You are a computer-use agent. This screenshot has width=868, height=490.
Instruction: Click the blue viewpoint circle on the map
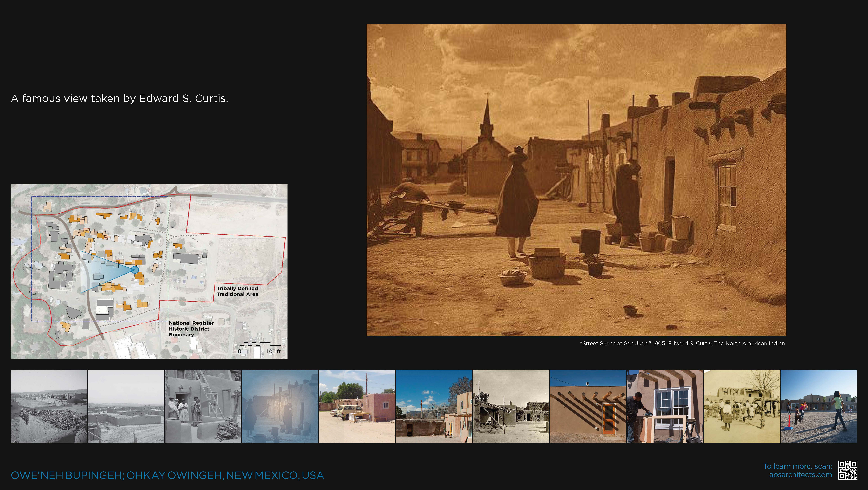click(x=134, y=270)
